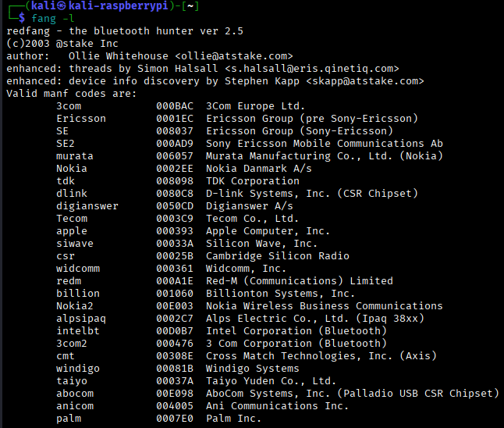The height and width of the screenshot is (428, 504).
Task: Select the 'dlink' manufacturer name
Action: (x=72, y=194)
